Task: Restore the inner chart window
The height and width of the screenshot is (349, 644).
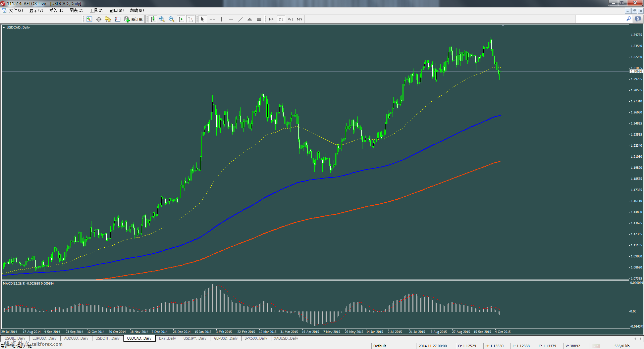Action: point(634,11)
